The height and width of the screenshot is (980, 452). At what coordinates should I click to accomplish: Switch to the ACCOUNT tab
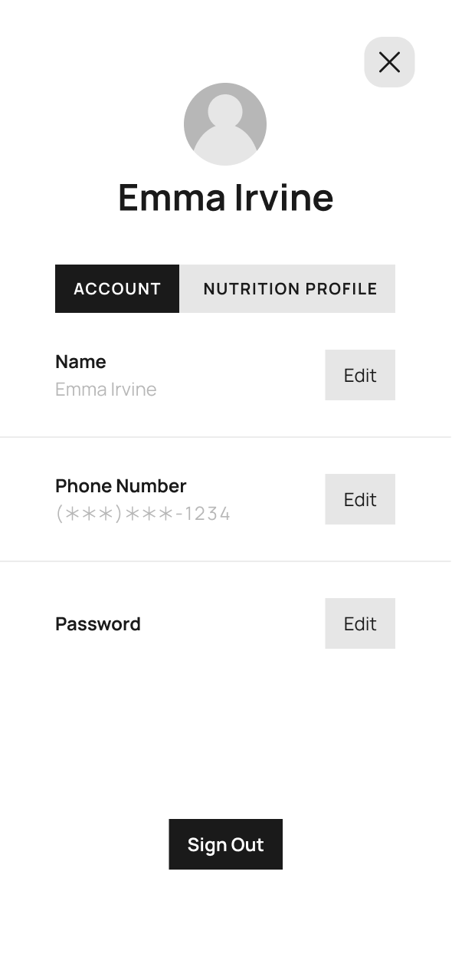pyautogui.click(x=117, y=289)
